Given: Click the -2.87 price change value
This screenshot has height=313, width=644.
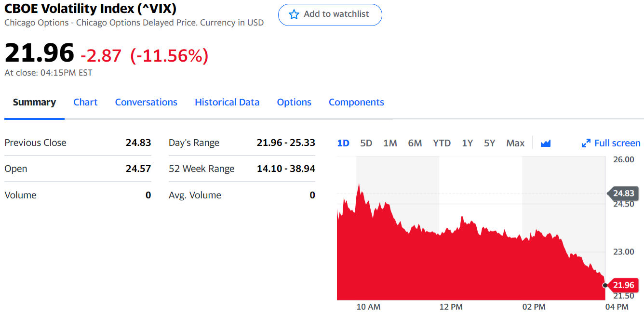Looking at the screenshot, I should tap(101, 56).
